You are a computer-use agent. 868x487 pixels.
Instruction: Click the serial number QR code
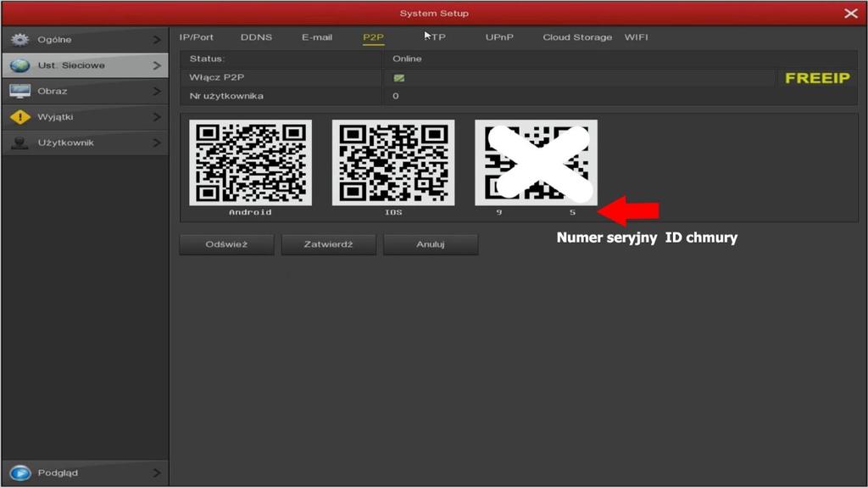tap(536, 162)
